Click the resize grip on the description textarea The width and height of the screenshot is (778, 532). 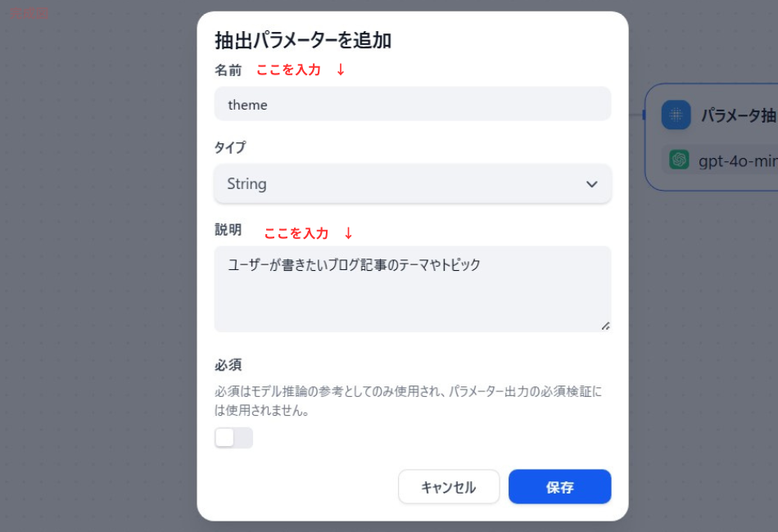(x=607, y=326)
